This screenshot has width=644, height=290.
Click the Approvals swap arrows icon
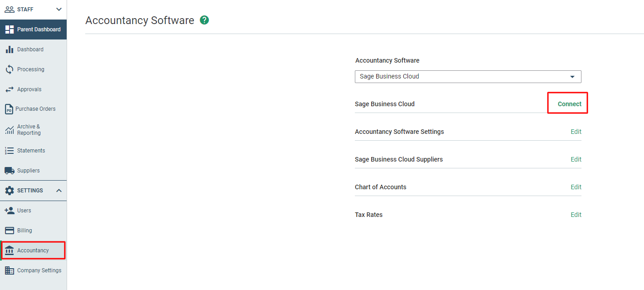pos(9,89)
